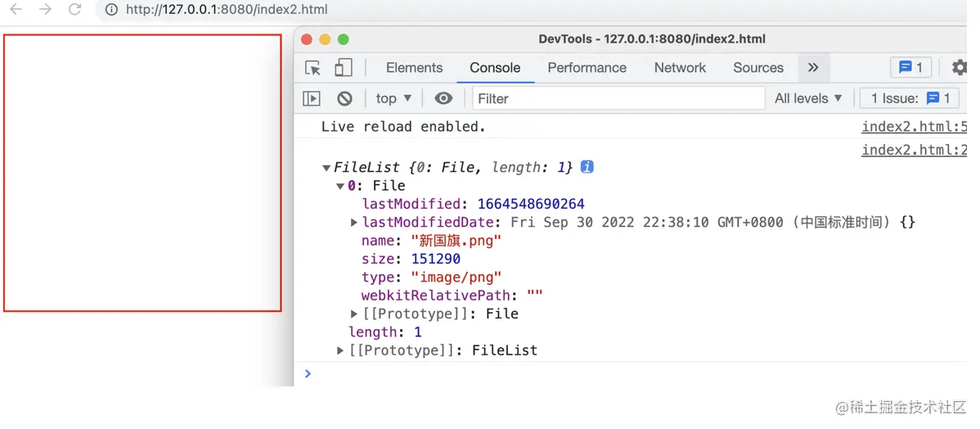Go forward in browser history

pos(45,9)
